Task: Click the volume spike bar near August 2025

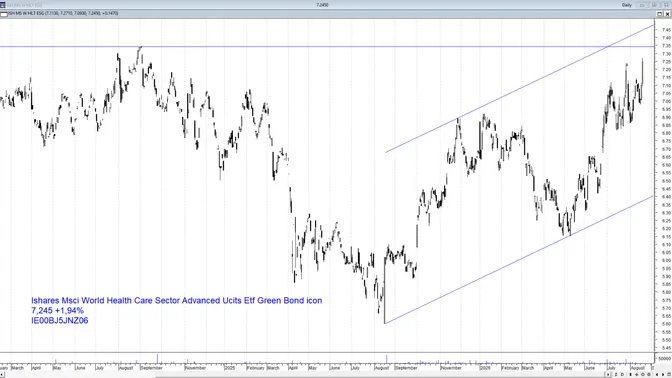Action: coord(387,359)
